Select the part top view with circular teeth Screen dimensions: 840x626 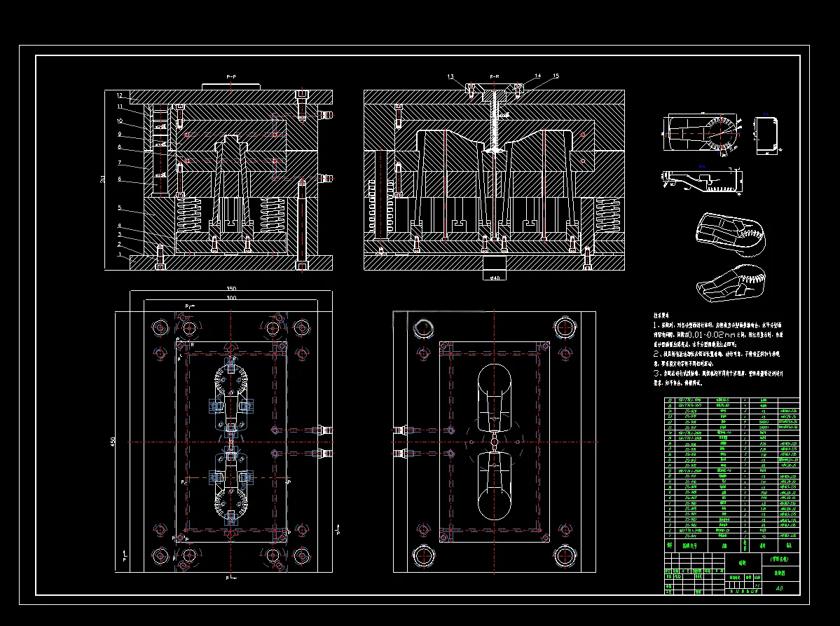pyautogui.click(x=702, y=134)
